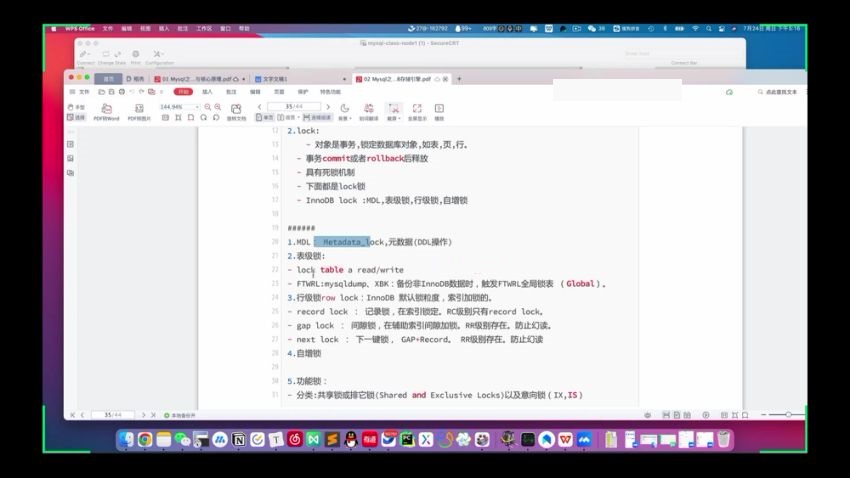Go to first page in status bar
This screenshot has width=850, height=478.
click(72, 415)
